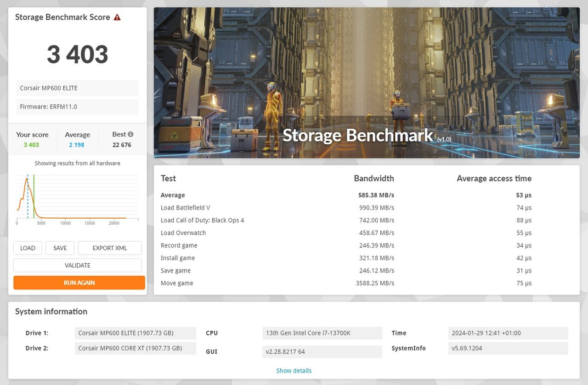This screenshot has height=385, width=588.
Task: Select Drive 1 Corsair MP600 ELITE field
Action: (x=136, y=333)
